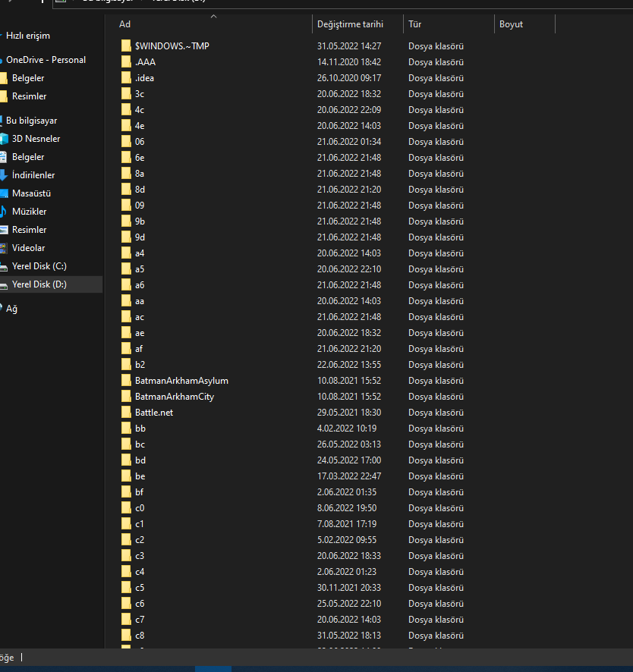The width and height of the screenshot is (633, 672).
Task: Select the folder named 09
Action: point(140,206)
